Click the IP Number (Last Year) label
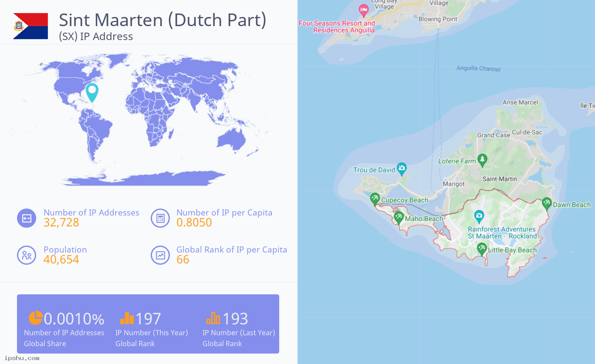Image resolution: width=595 pixels, height=364 pixels. tap(239, 333)
